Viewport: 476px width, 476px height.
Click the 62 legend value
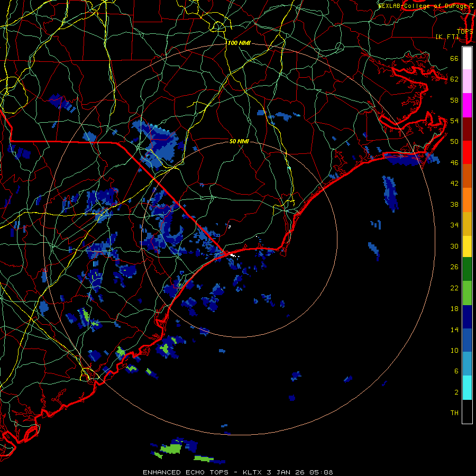coord(454,79)
